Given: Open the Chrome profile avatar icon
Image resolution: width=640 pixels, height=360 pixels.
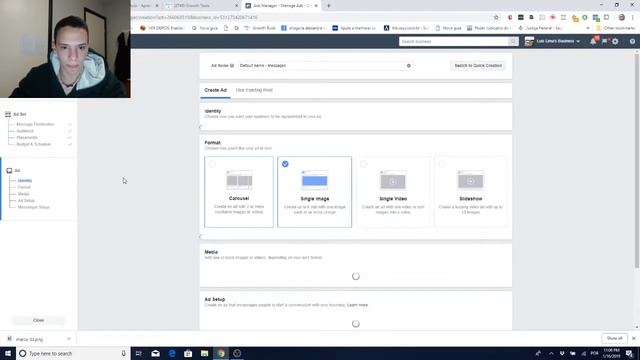Looking at the screenshot, I should (622, 17).
